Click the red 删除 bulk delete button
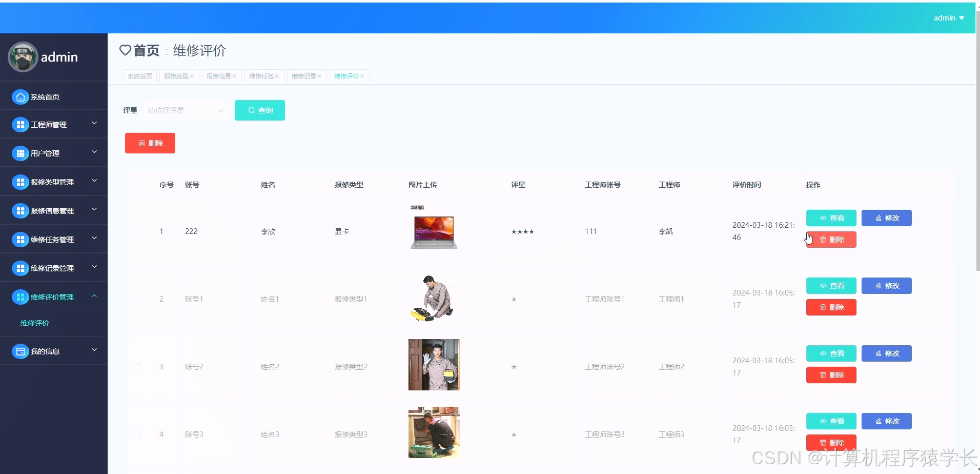This screenshot has width=980, height=474. click(x=150, y=143)
